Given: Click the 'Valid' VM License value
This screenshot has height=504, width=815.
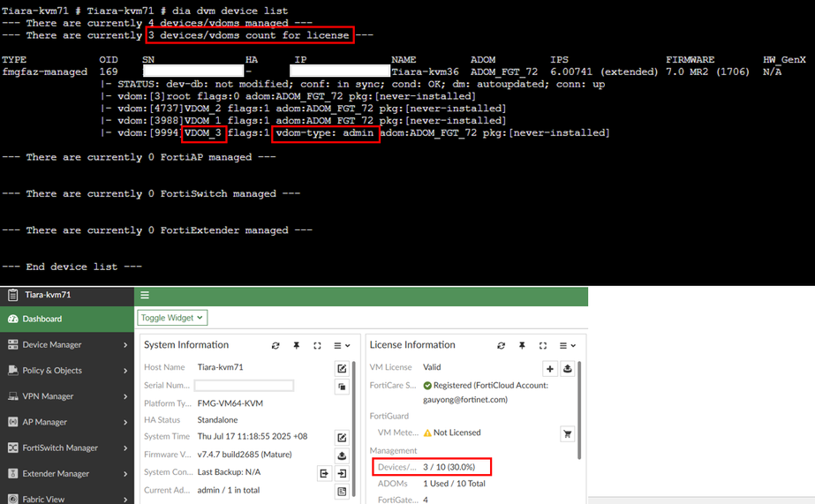Looking at the screenshot, I should coord(432,367).
